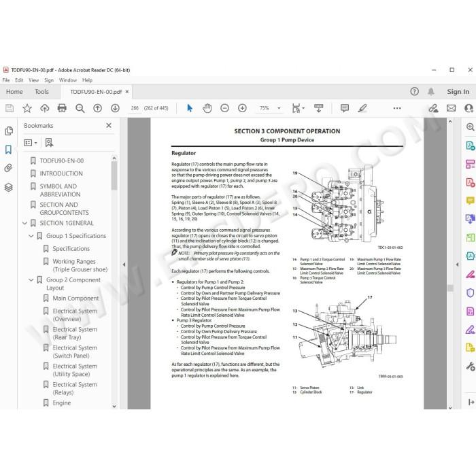This screenshot has width=476, height=476.
Task: Open Comment tool in right pane
Action: click(x=470, y=201)
